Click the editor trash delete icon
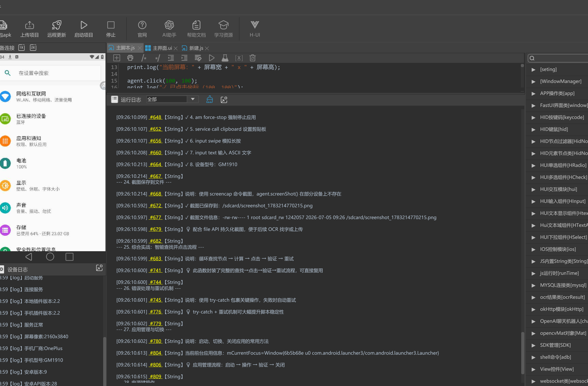 click(252, 58)
